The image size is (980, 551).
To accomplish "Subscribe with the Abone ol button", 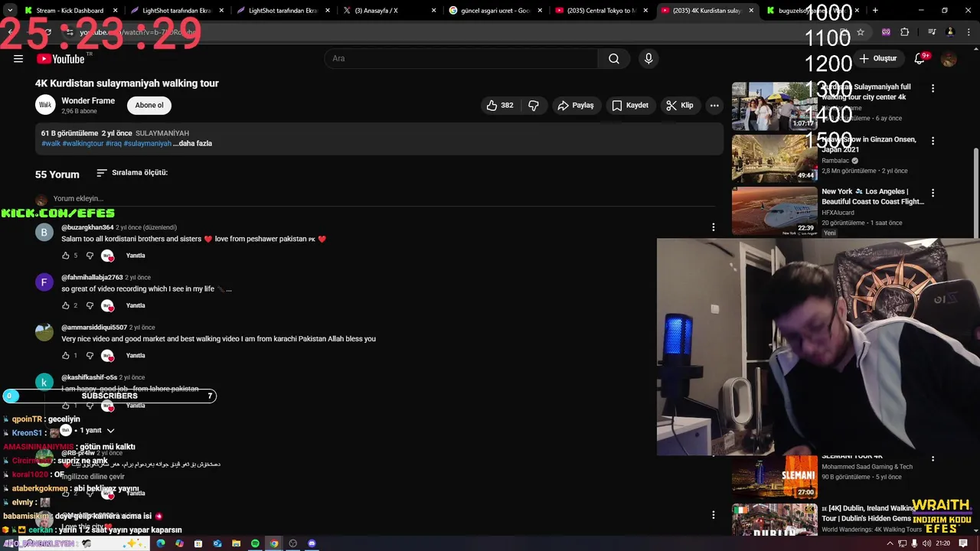I will pyautogui.click(x=149, y=106).
